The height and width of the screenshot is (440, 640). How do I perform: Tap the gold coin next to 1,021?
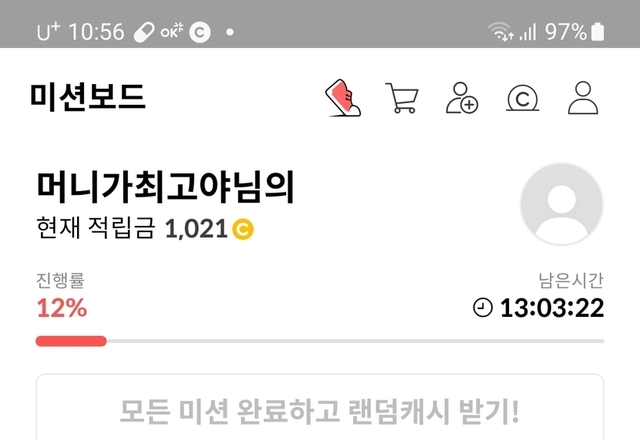click(x=243, y=229)
